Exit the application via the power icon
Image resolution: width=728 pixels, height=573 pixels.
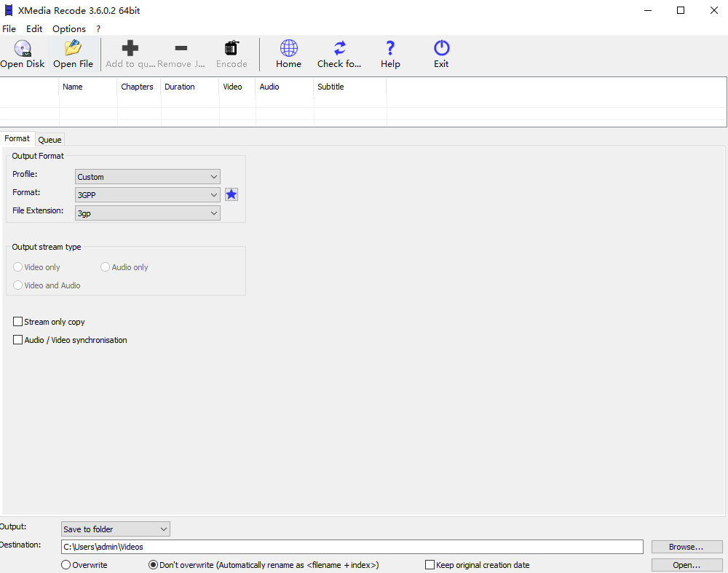tap(441, 52)
